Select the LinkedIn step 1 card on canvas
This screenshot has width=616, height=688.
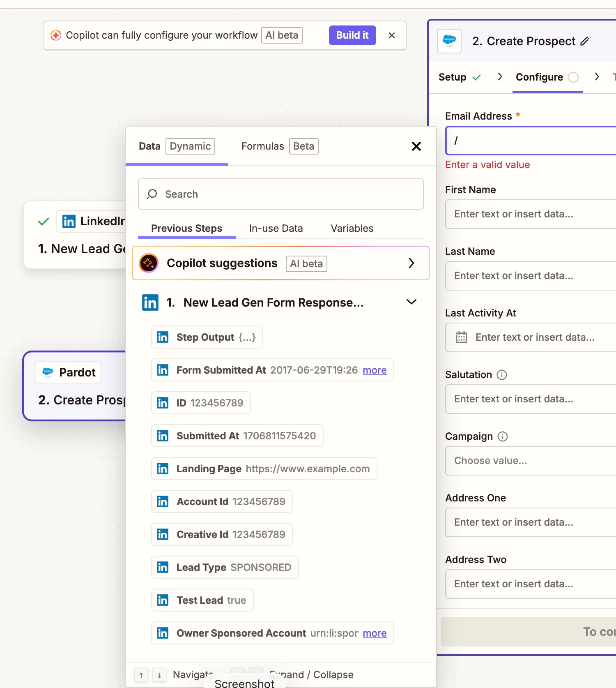pyautogui.click(x=75, y=235)
